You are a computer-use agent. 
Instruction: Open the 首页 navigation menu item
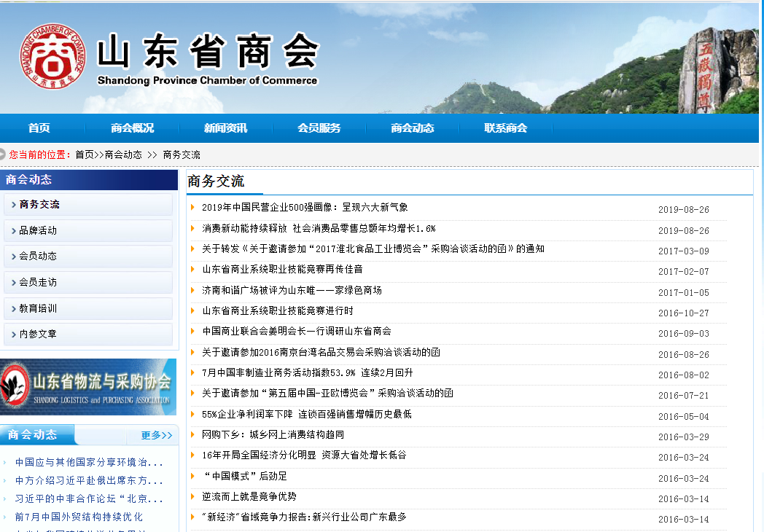click(39, 128)
